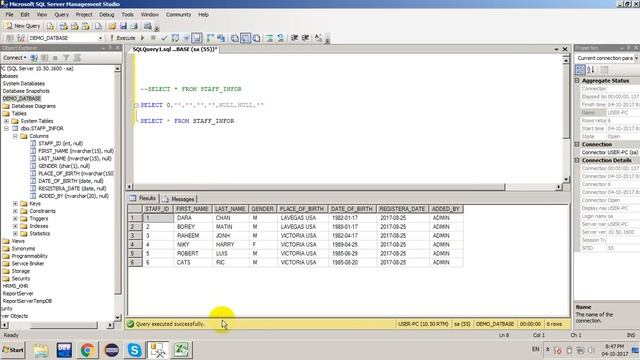This screenshot has width=640, height=360.
Task: Click Object Explorer filter funnel icon
Action: click(66, 58)
